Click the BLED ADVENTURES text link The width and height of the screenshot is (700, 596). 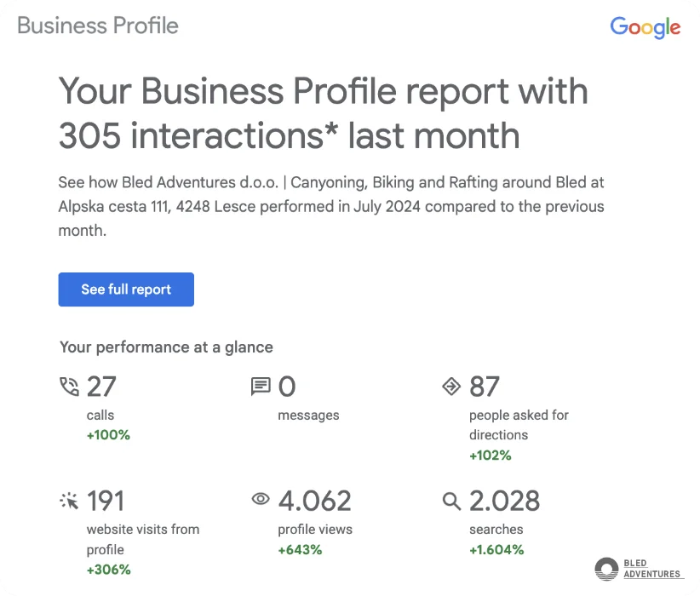click(652, 569)
